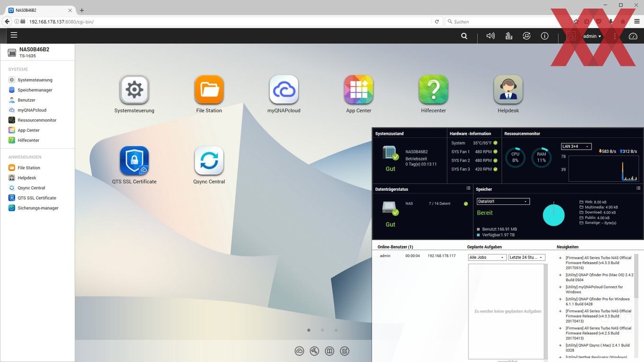Open the Alle Jobs filter dropdown
Image resolution: width=644 pixels, height=362 pixels.
pyautogui.click(x=487, y=257)
